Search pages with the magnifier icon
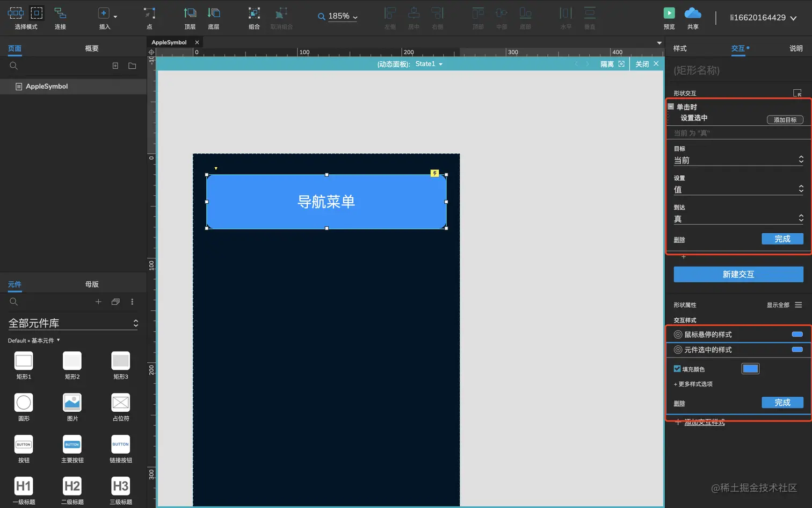Image resolution: width=812 pixels, height=508 pixels. coord(14,66)
